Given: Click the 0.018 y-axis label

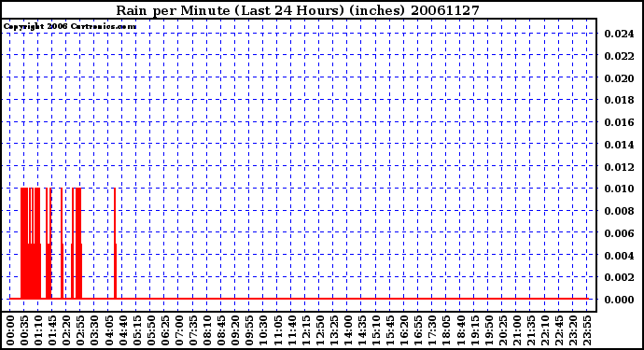Looking at the screenshot, I should coord(619,100).
